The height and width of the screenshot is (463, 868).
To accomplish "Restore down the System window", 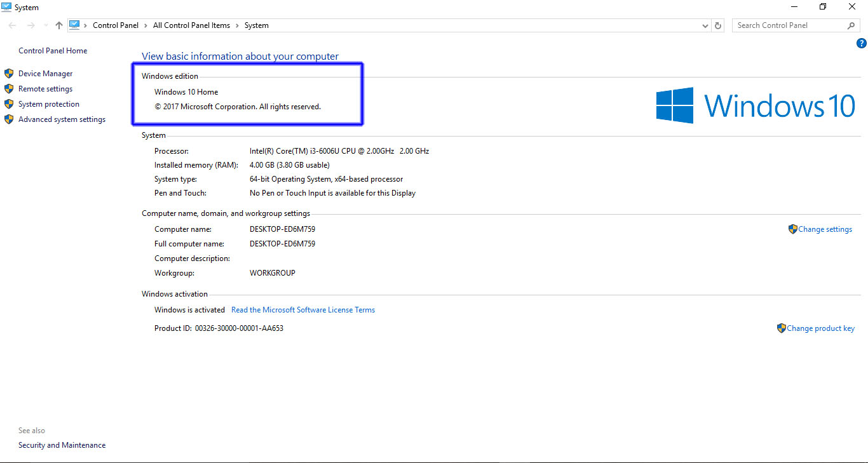I will pos(823,7).
